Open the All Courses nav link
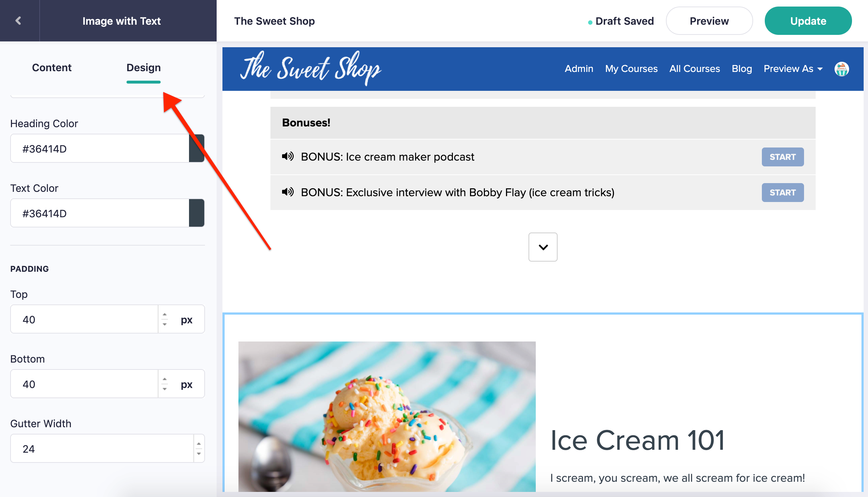The height and width of the screenshot is (497, 868). pos(695,69)
